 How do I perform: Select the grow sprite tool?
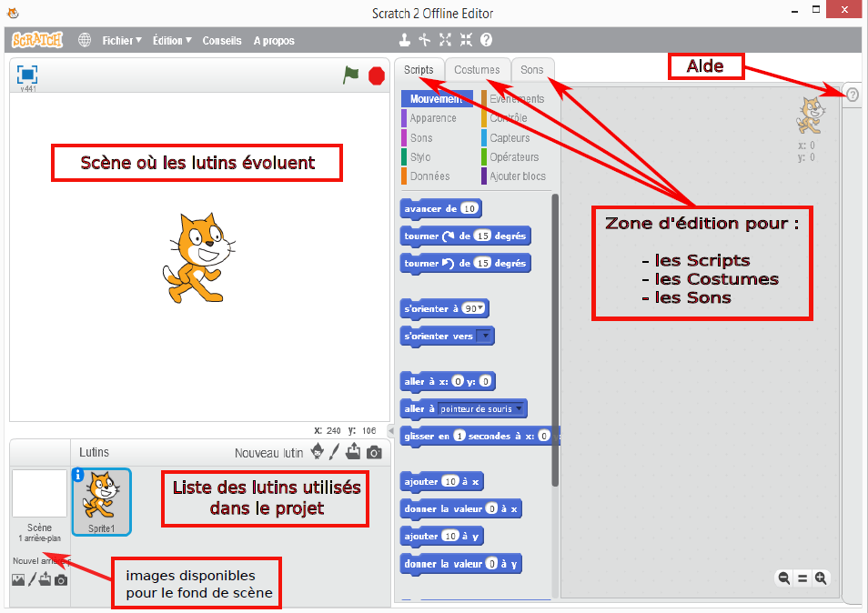(x=445, y=40)
